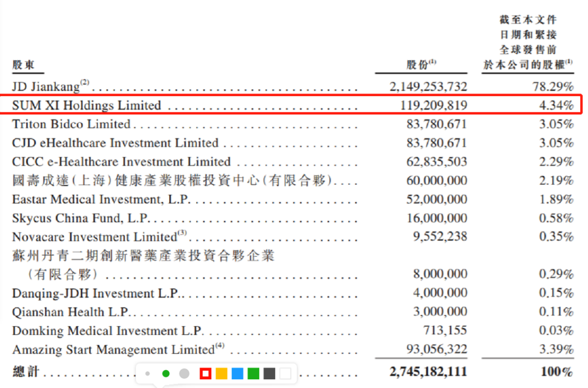The height and width of the screenshot is (388, 588).
Task: Choose the blue color swatch
Action: (237, 374)
